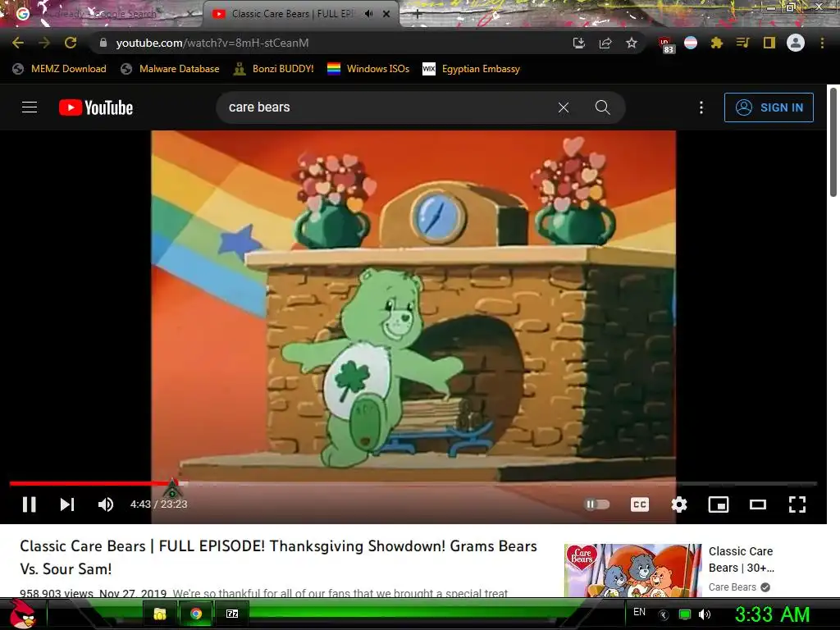This screenshot has width=840, height=630.
Task: Click the Chrome taskbar icon
Action: click(196, 614)
